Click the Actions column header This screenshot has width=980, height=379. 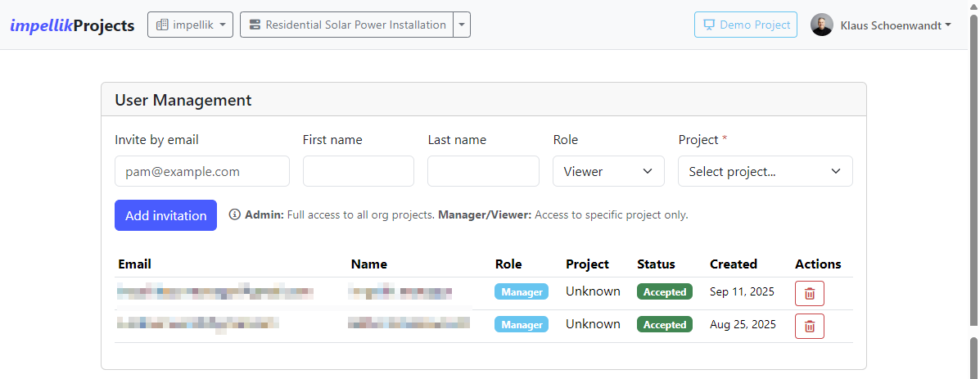coord(818,264)
